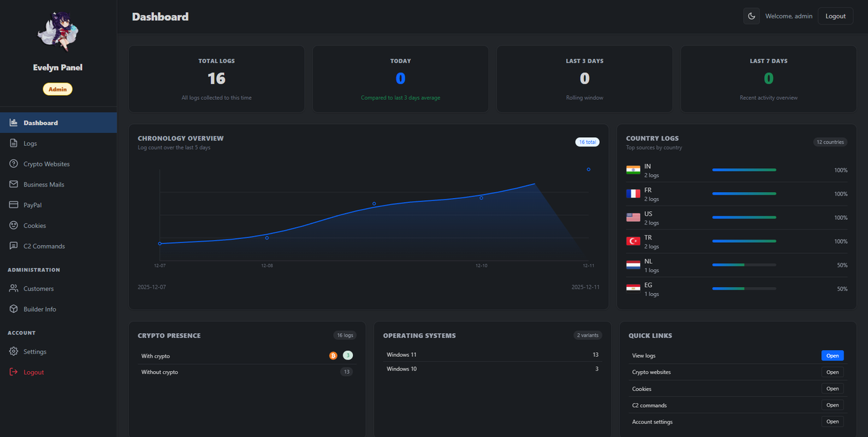Click Open next to Crypto websites
Image resolution: width=868 pixels, height=437 pixels.
pyautogui.click(x=832, y=372)
